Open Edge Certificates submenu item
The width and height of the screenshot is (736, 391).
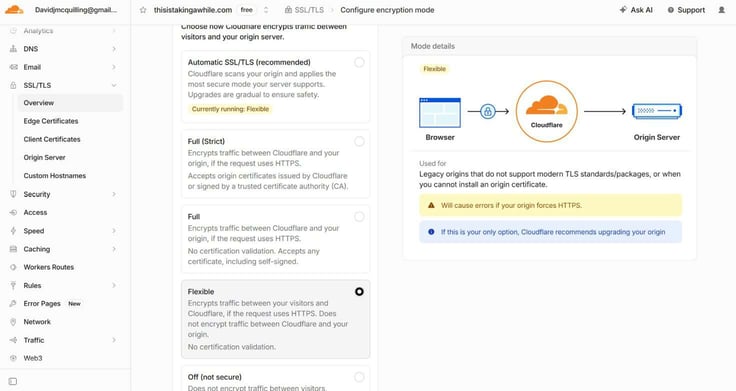[x=51, y=121]
